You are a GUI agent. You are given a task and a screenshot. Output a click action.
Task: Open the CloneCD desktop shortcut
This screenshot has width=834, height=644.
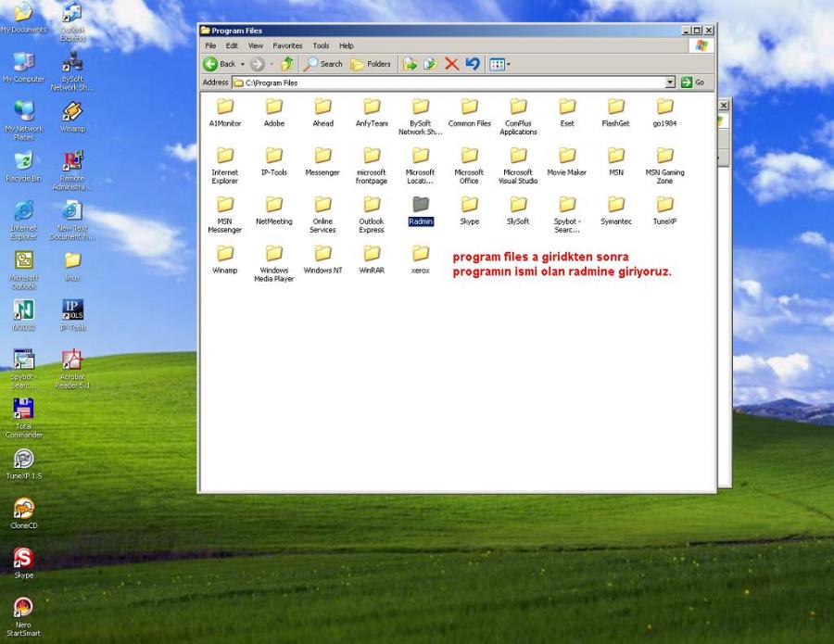[23, 513]
